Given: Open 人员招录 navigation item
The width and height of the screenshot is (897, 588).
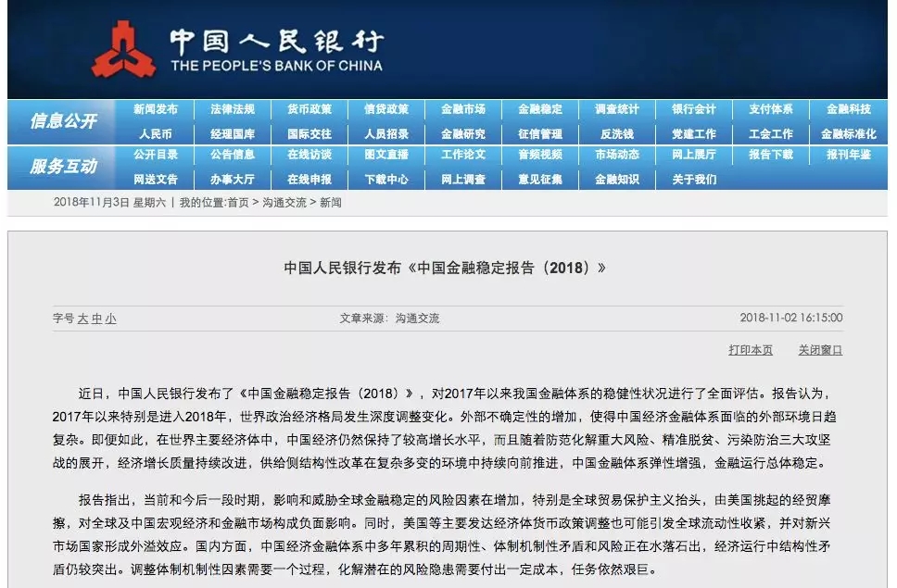Looking at the screenshot, I should point(386,134).
